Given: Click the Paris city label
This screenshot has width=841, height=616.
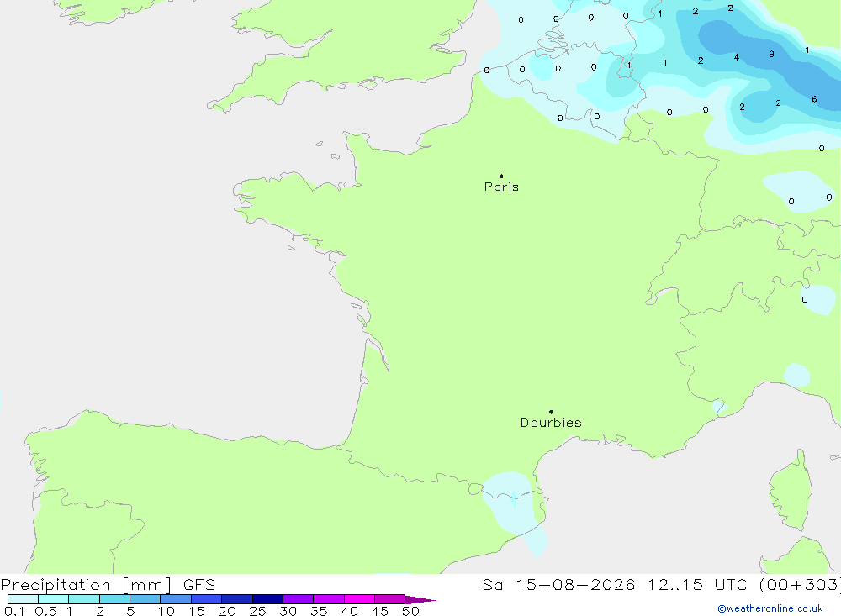Looking at the screenshot, I should coord(501,187).
